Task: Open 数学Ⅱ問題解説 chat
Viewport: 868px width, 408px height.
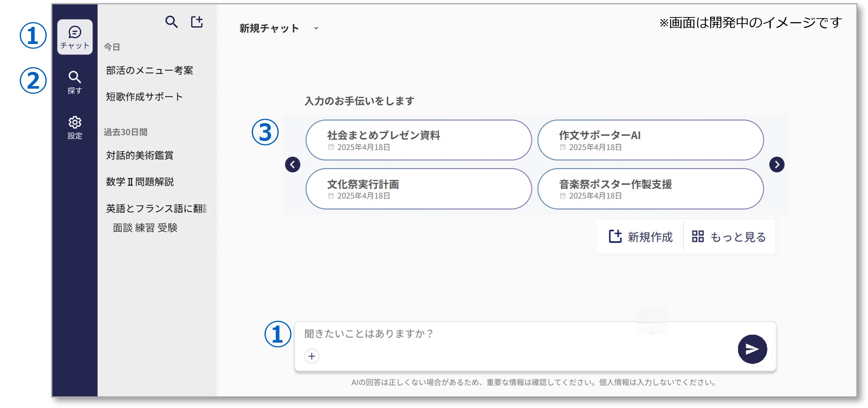Action: click(x=140, y=182)
